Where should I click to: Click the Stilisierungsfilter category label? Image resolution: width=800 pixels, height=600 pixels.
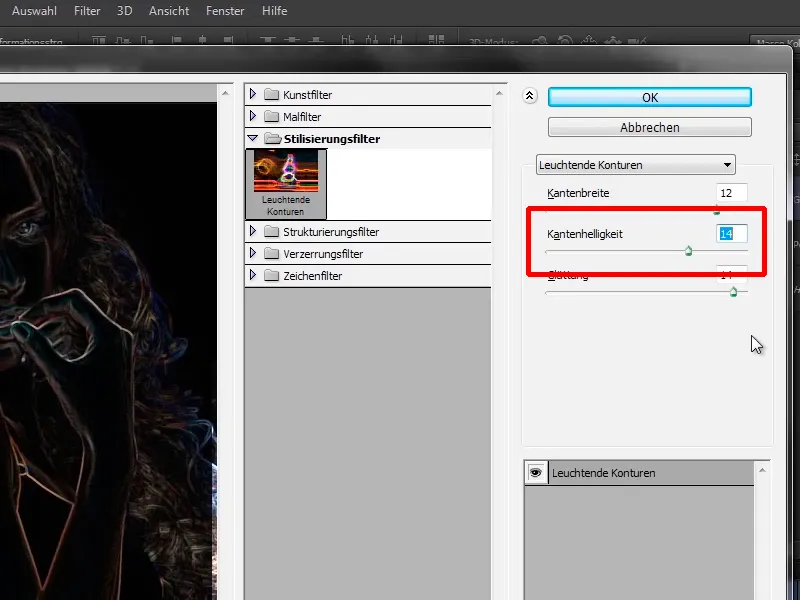332,139
